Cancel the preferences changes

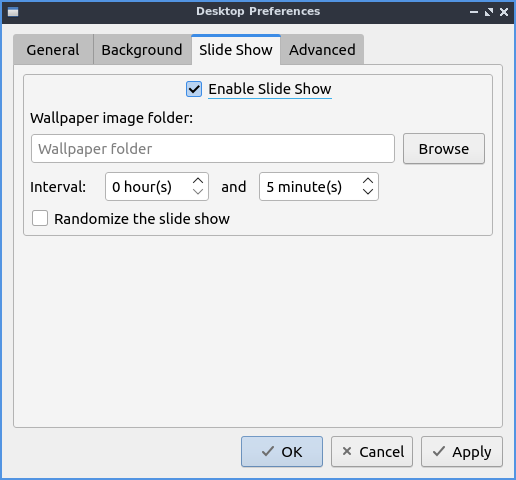(372, 452)
